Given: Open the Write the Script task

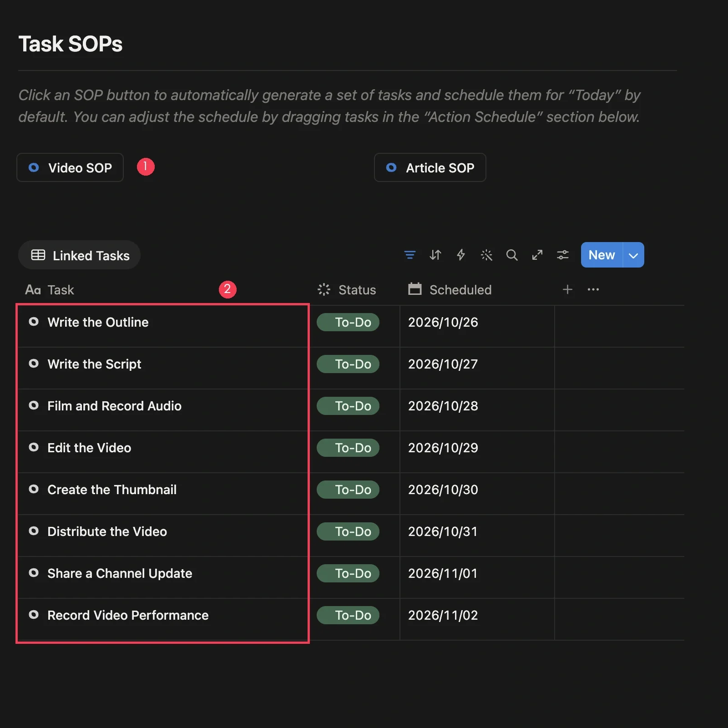Looking at the screenshot, I should 94,364.
